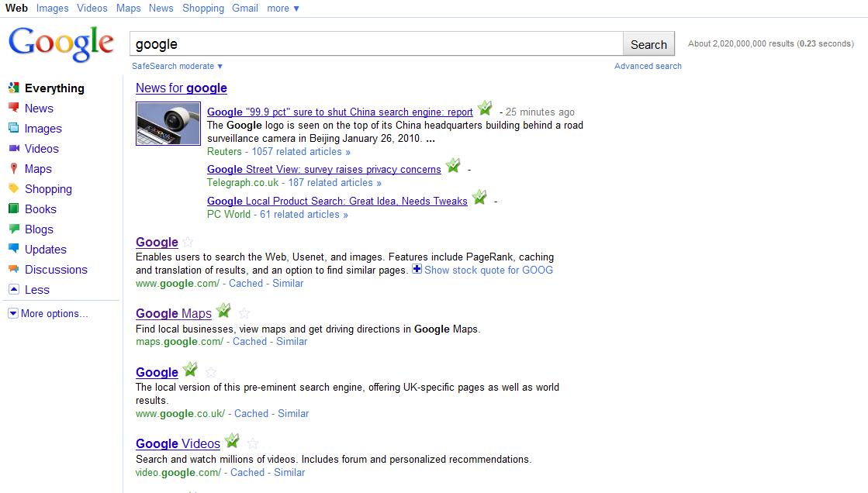Image resolution: width=868 pixels, height=493 pixels.
Task: Click the Videos camera icon in the sidebar
Action: [x=14, y=148]
